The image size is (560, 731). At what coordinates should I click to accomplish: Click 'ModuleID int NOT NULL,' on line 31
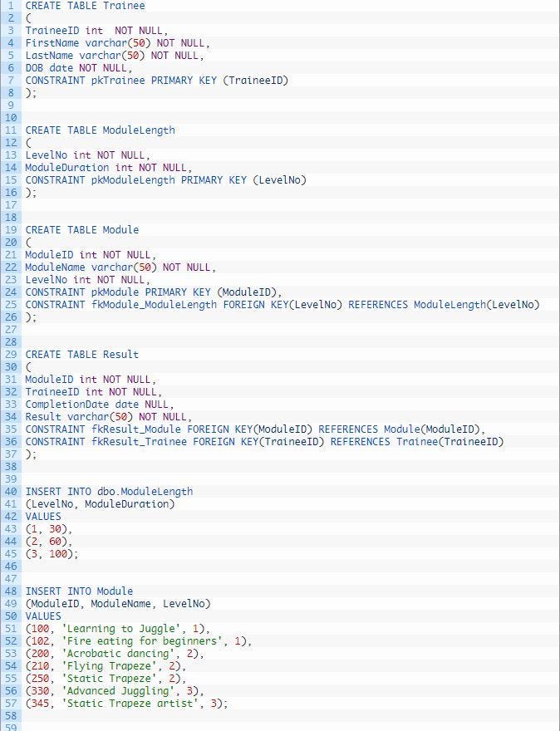pos(91,380)
